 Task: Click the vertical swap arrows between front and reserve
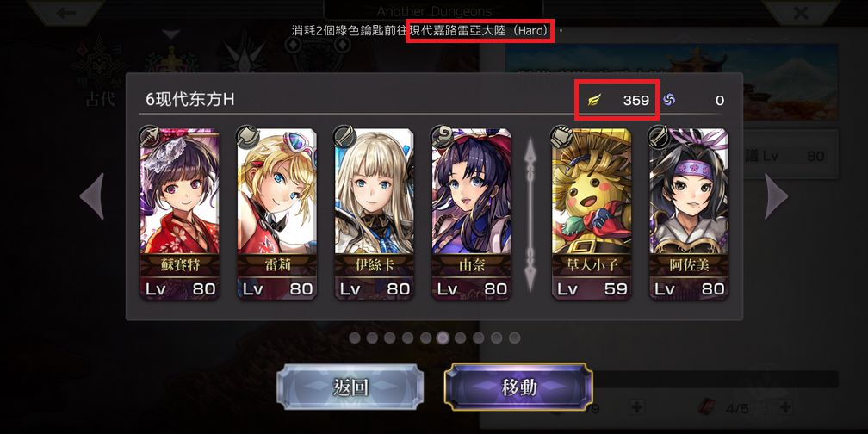click(x=530, y=214)
